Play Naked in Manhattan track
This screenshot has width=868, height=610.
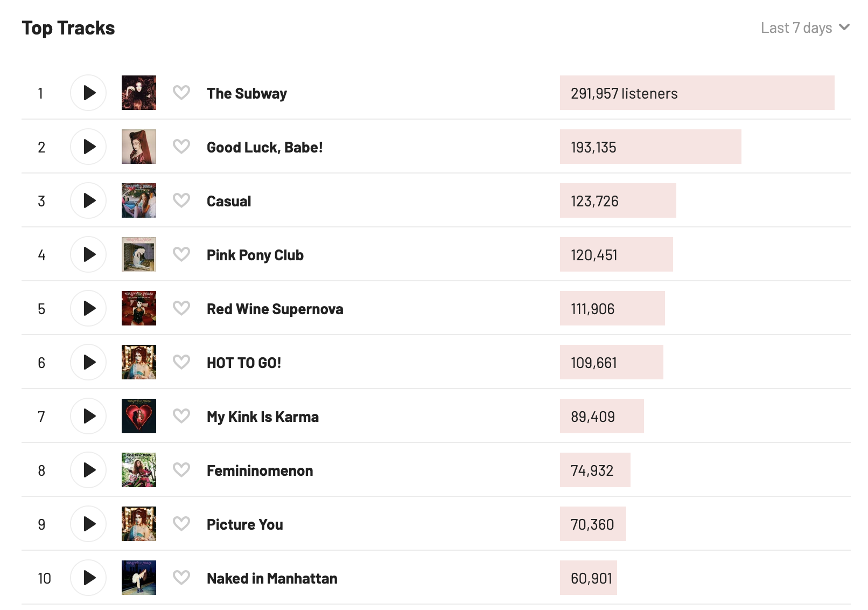88,578
